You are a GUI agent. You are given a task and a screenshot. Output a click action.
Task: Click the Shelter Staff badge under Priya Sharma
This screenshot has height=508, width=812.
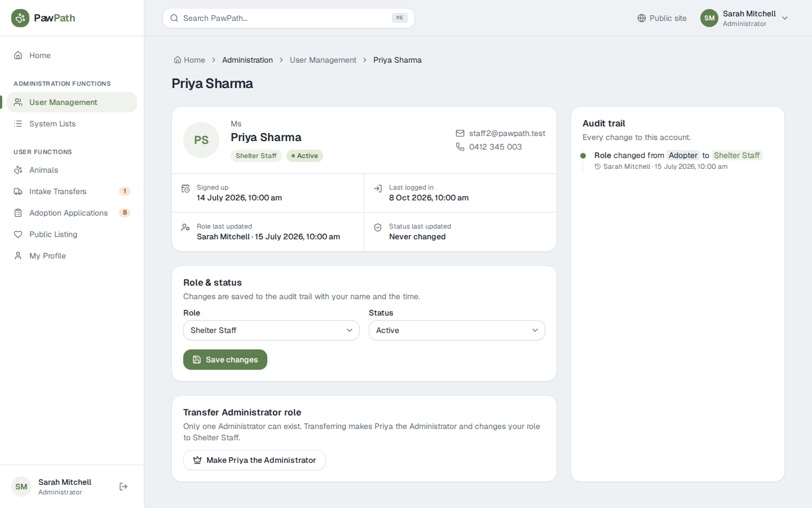(x=256, y=156)
